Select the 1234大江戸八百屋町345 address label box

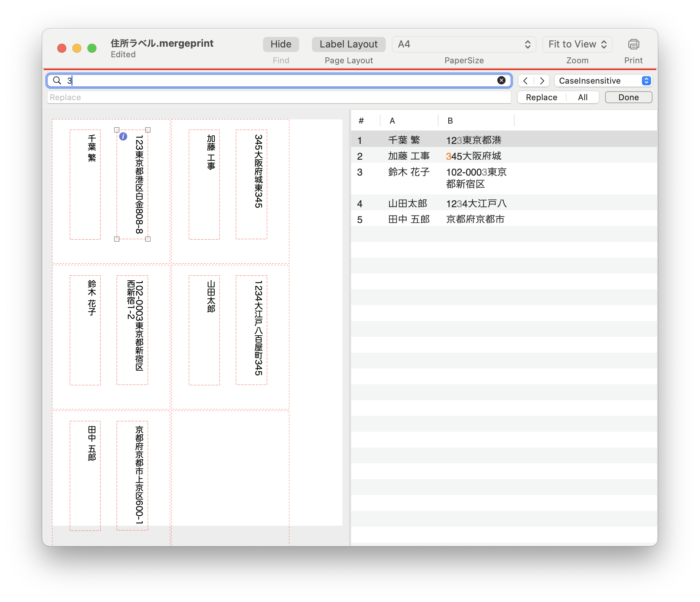coord(251,330)
